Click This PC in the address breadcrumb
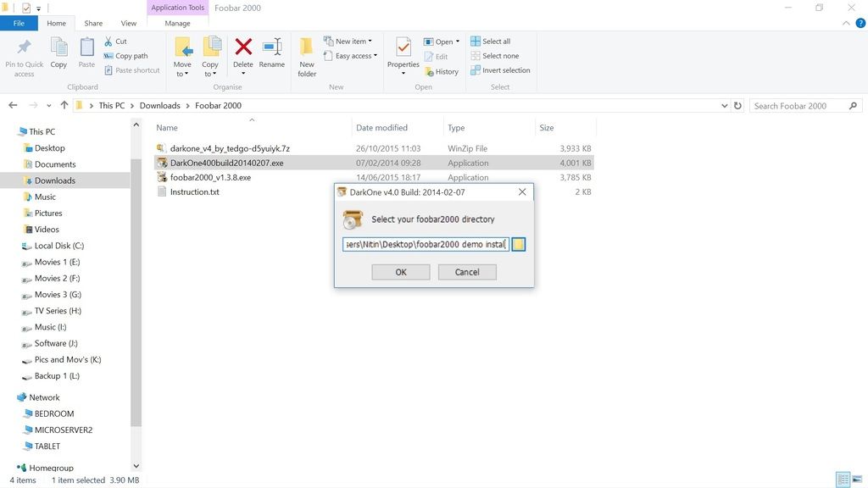 [111, 105]
